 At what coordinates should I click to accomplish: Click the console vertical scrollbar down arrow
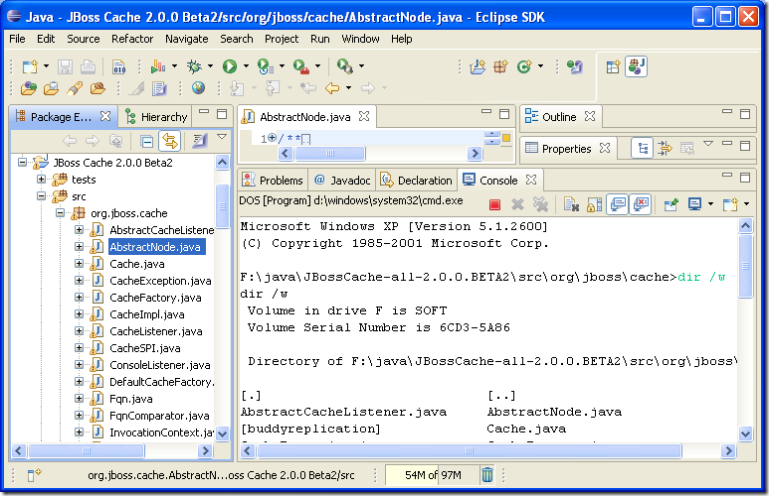pos(745,433)
